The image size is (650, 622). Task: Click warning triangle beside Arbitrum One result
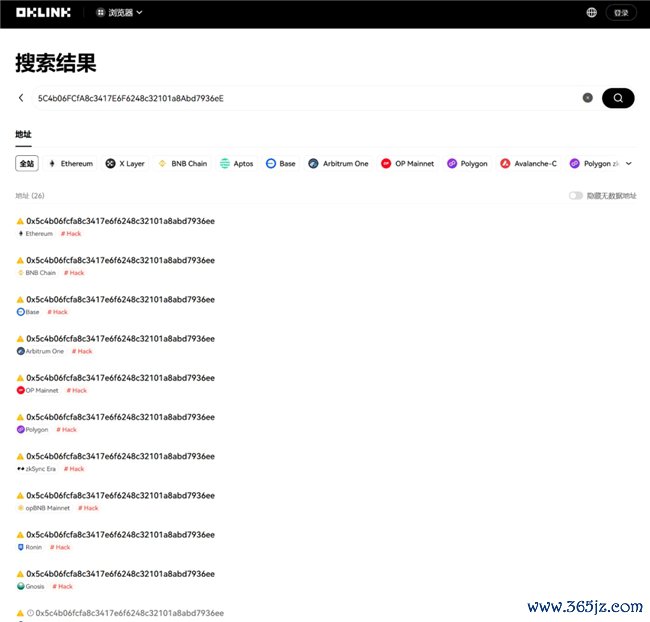[20, 339]
